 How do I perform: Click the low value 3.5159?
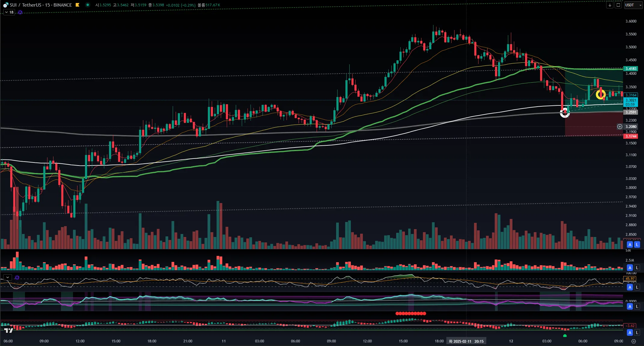(x=141, y=5)
